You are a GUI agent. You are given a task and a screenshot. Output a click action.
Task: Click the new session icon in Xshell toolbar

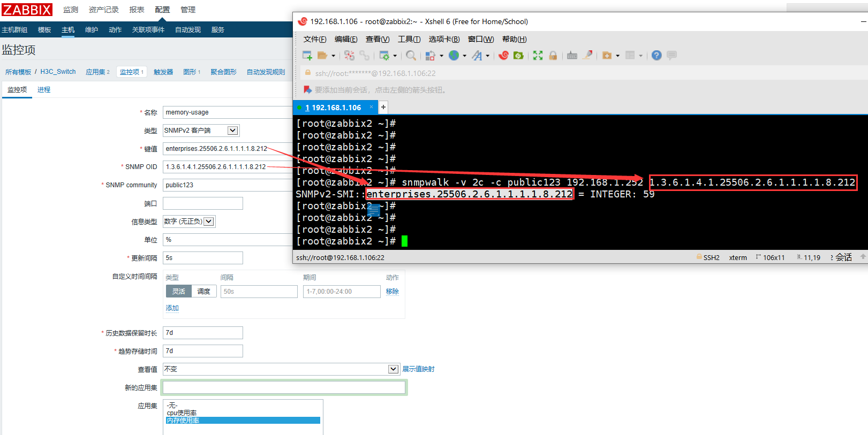(307, 55)
